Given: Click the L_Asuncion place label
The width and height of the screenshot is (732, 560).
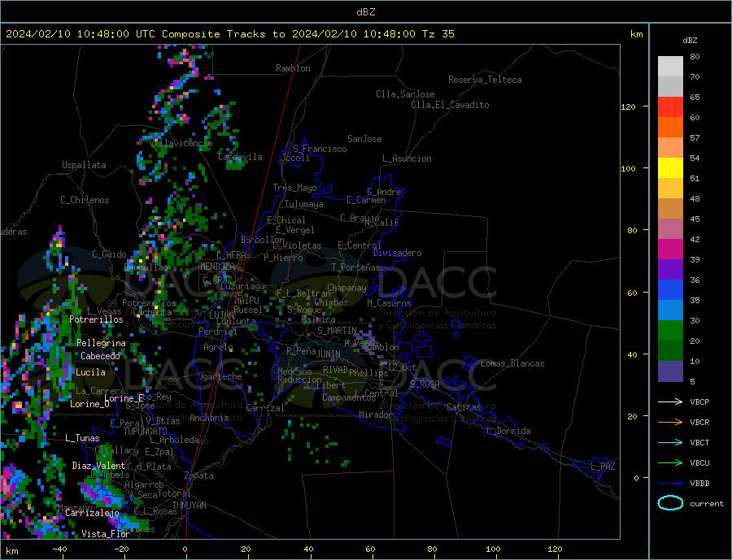Looking at the screenshot, I should [407, 158].
